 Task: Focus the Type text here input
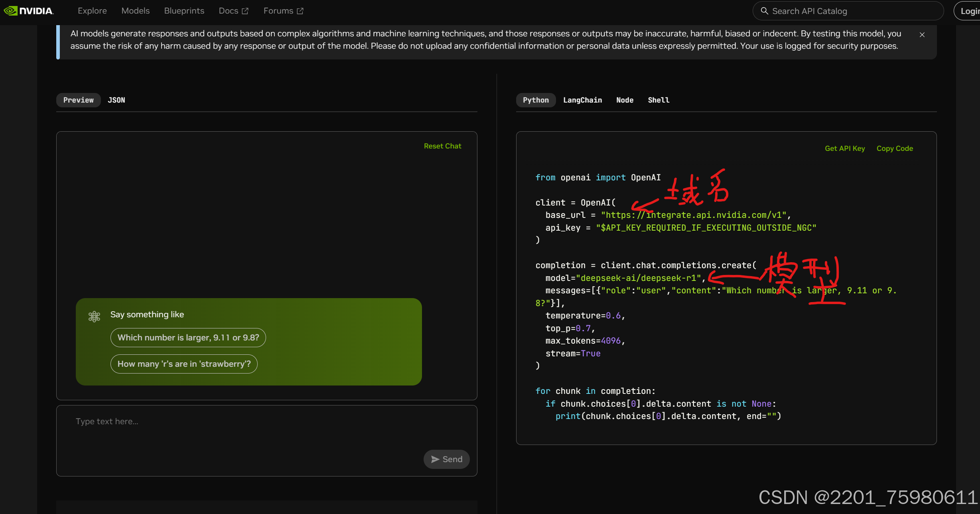(239, 422)
